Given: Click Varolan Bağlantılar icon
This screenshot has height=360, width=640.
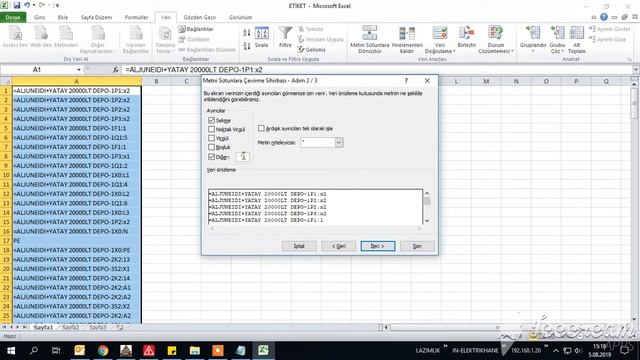Looking at the screenshot, I should coord(136,39).
